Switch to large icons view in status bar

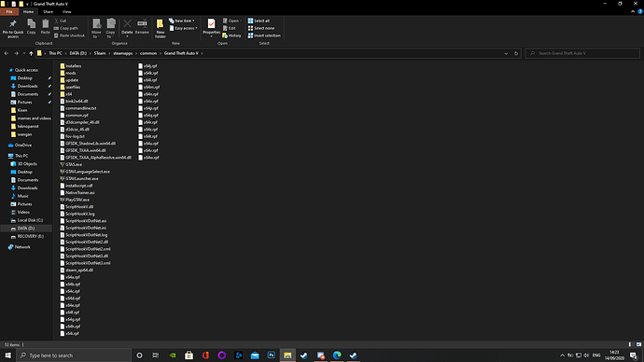point(638,345)
